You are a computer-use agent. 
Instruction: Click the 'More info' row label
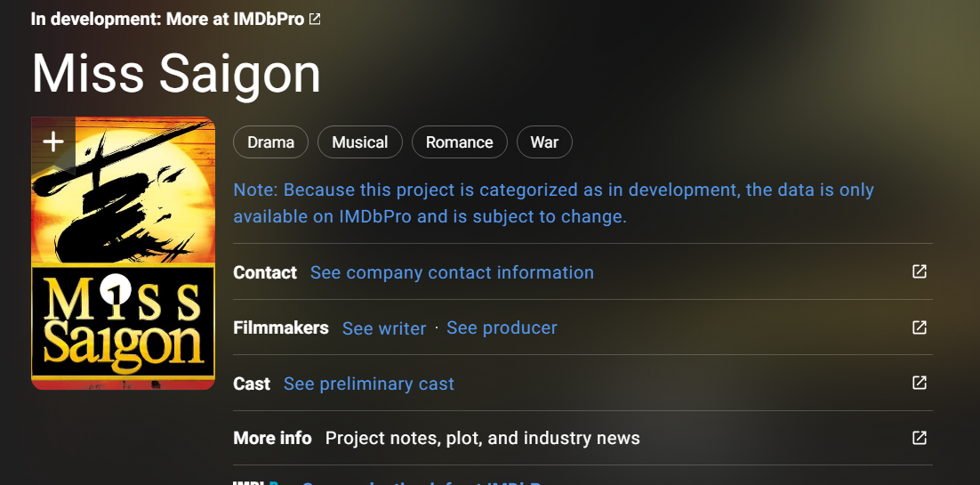click(272, 438)
